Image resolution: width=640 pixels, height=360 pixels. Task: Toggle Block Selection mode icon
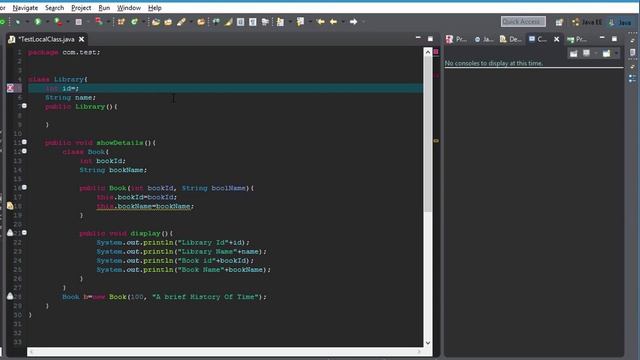pyautogui.click(x=240, y=22)
